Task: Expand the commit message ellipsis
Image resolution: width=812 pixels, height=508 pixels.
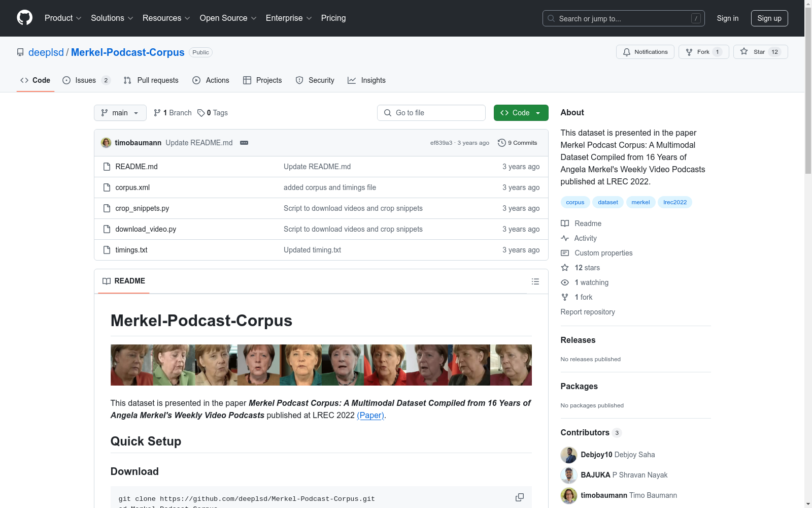Action: pos(244,143)
